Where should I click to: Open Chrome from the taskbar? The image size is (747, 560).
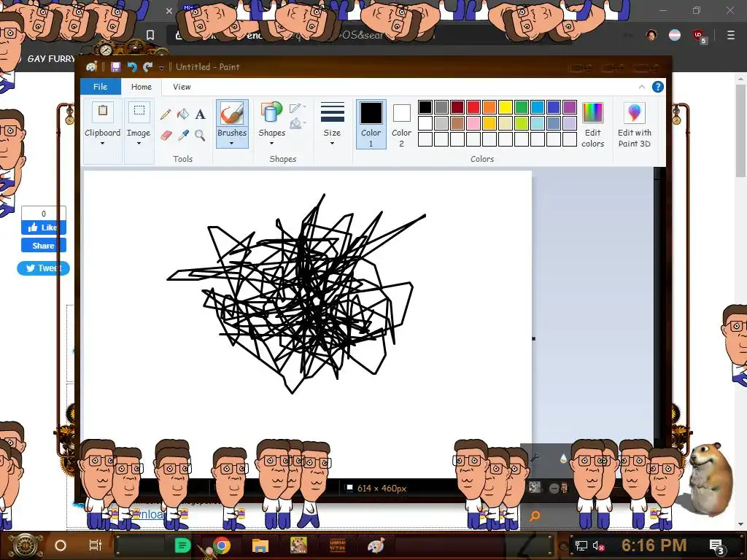222,545
